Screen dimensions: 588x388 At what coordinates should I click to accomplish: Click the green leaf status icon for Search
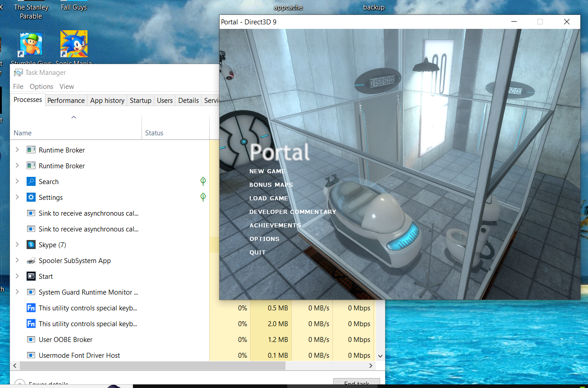(203, 181)
